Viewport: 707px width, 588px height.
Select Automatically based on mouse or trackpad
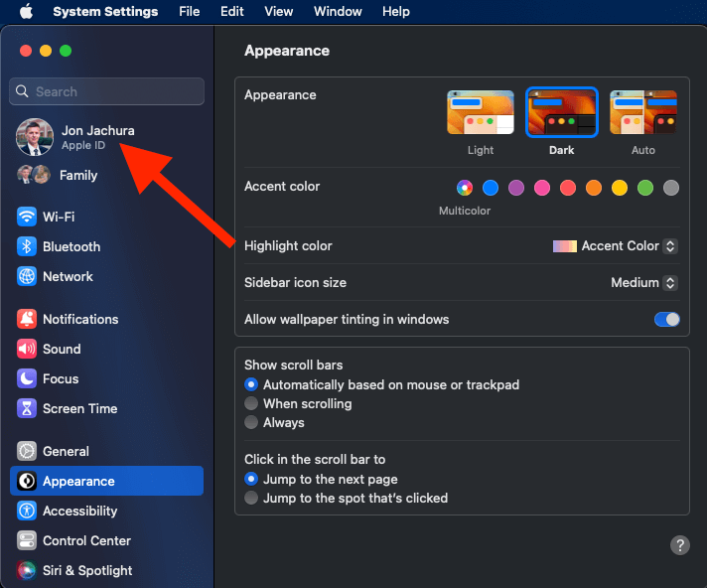(x=251, y=384)
